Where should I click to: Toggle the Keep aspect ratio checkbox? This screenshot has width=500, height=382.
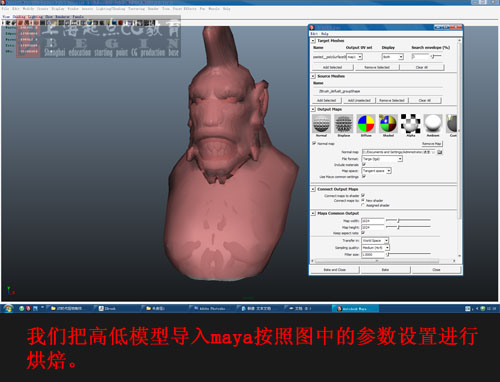pyautogui.click(x=363, y=233)
